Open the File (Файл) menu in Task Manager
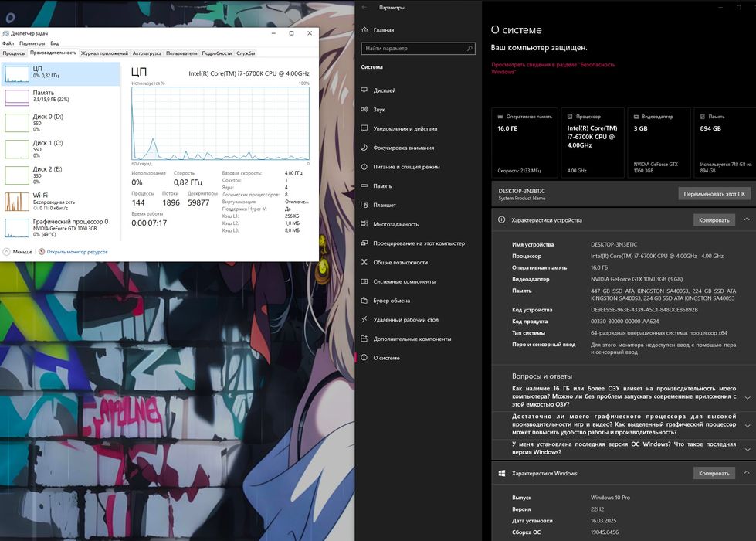This screenshot has width=756, height=541. coord(8,43)
